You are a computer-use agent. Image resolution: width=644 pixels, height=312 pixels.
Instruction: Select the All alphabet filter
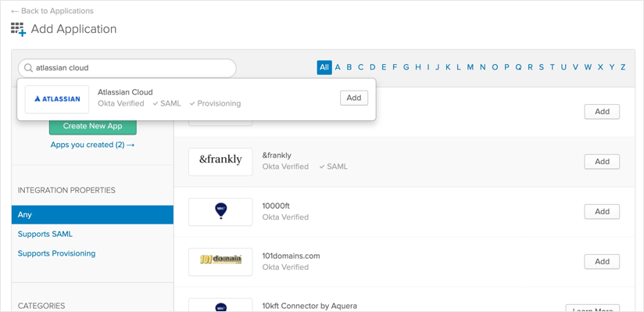pyautogui.click(x=324, y=67)
